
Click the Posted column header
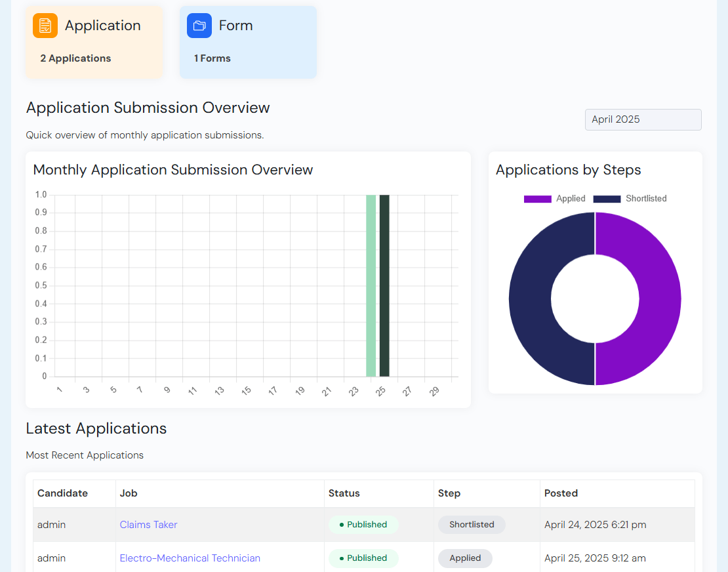(x=561, y=493)
